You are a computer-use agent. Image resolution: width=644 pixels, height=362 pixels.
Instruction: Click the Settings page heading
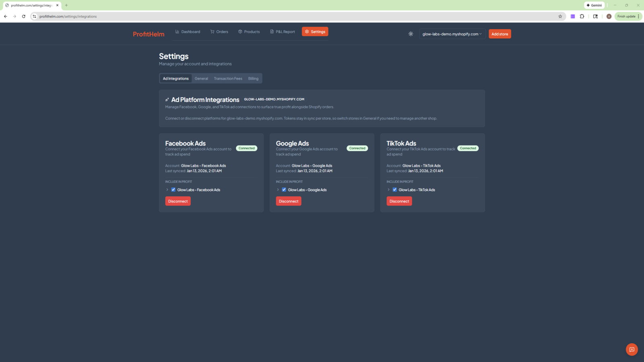click(174, 56)
